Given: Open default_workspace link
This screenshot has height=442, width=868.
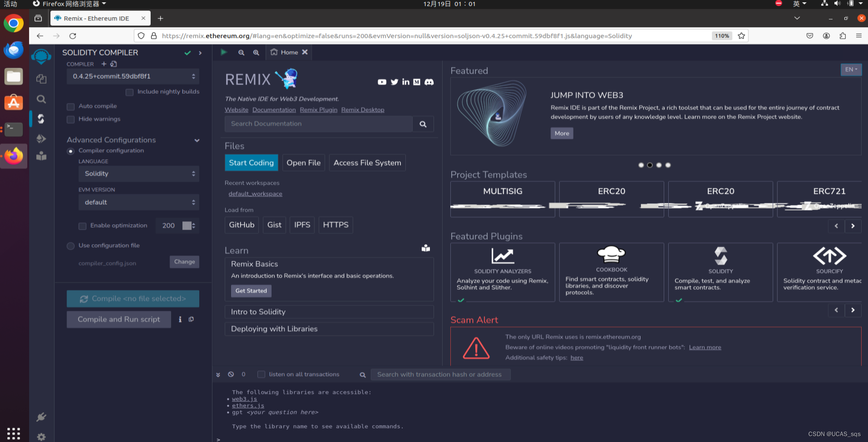Looking at the screenshot, I should [255, 194].
